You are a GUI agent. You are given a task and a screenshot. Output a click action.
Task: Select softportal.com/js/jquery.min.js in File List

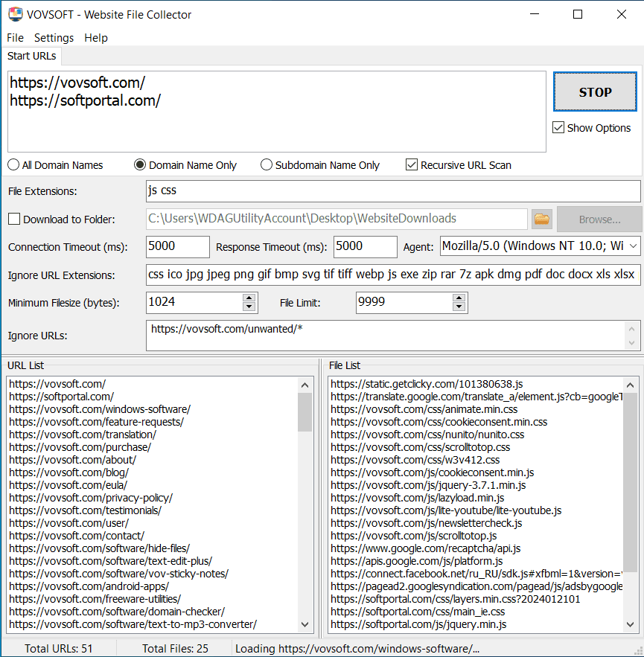(x=418, y=624)
